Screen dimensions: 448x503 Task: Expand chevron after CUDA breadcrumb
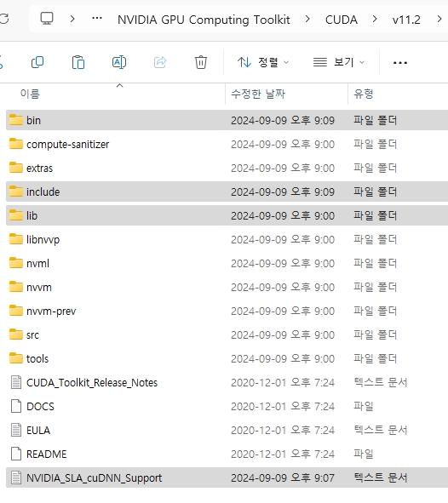375,20
